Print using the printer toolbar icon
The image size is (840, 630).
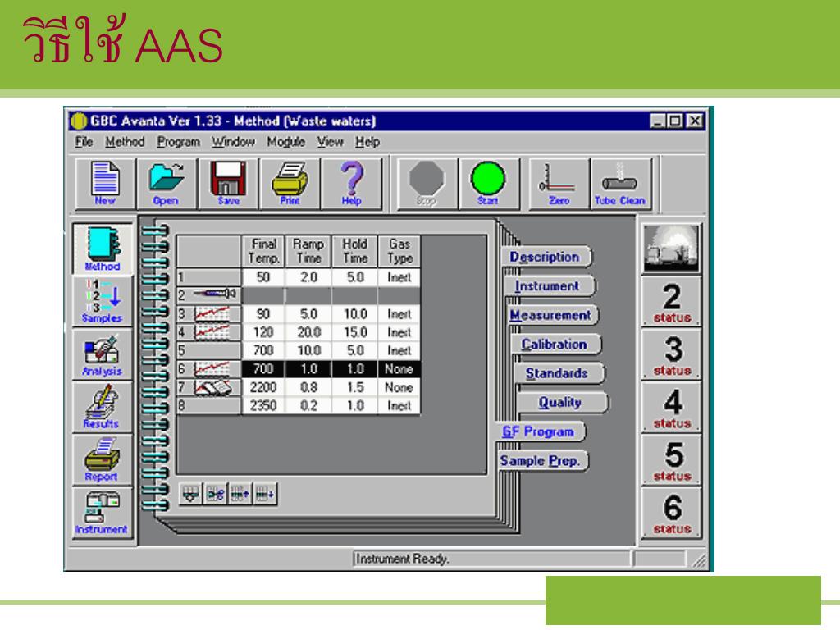(290, 183)
